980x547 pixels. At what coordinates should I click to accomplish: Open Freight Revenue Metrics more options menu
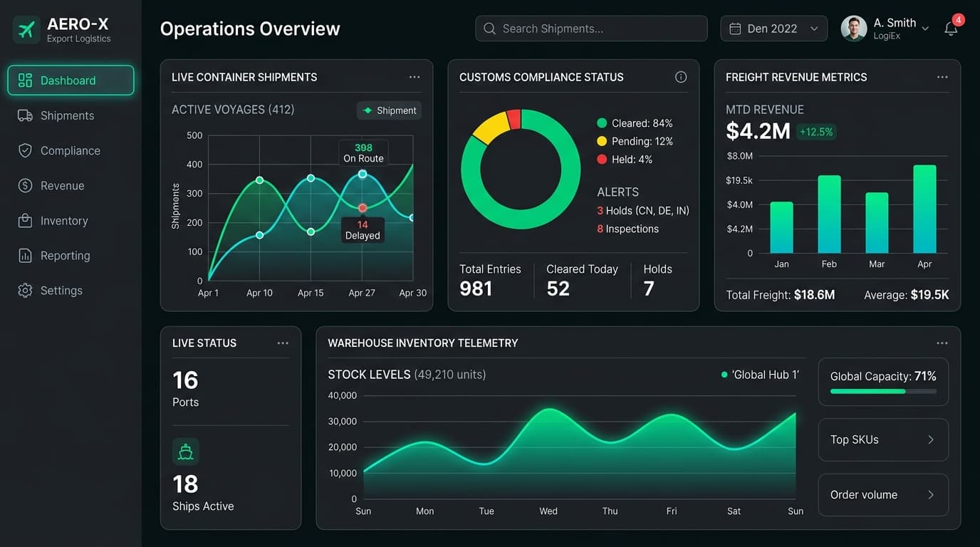[x=942, y=77]
